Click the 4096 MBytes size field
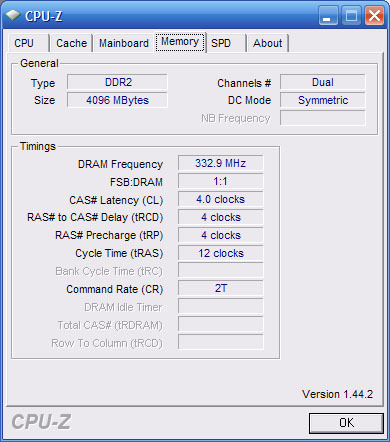 pos(117,100)
